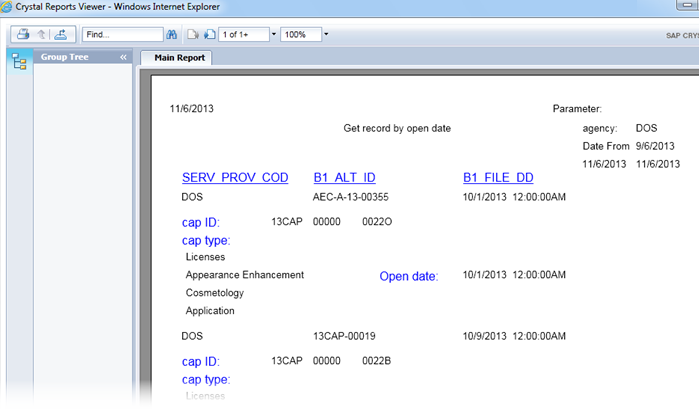Screen dimensions: 699x410
Task: Switch to the Main Report tab
Action: coord(178,58)
